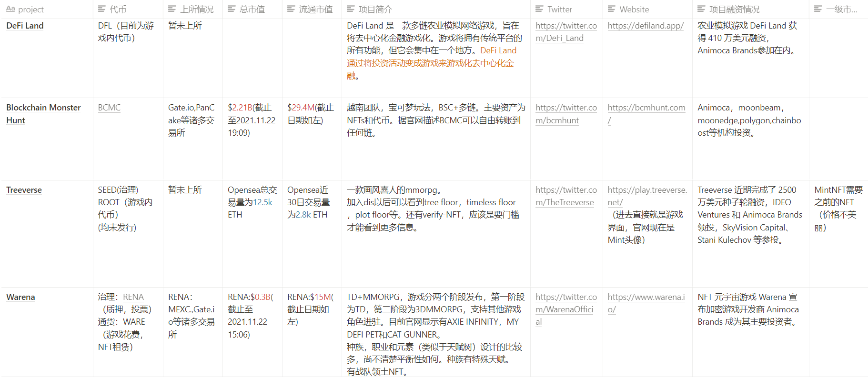868x378 pixels.
Task: Visit the www.warena.io website link
Action: click(x=646, y=303)
